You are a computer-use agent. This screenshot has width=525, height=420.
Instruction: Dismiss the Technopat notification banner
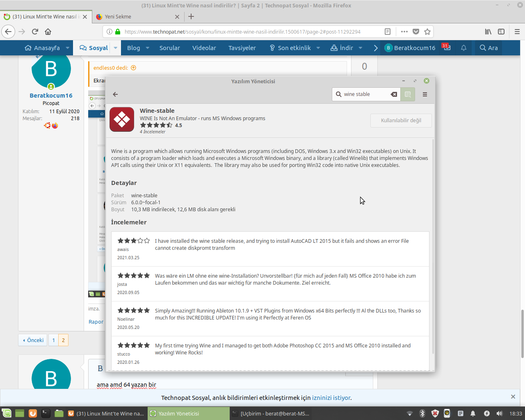coord(513,397)
